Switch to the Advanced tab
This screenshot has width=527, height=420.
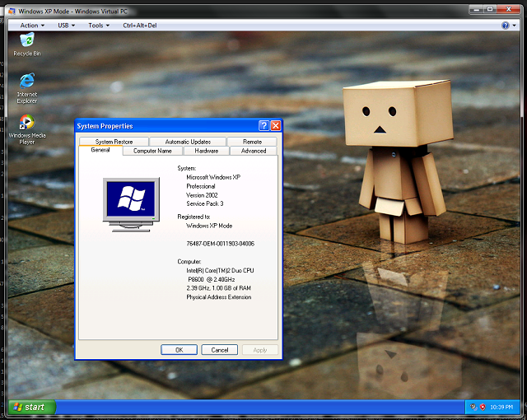(x=254, y=151)
